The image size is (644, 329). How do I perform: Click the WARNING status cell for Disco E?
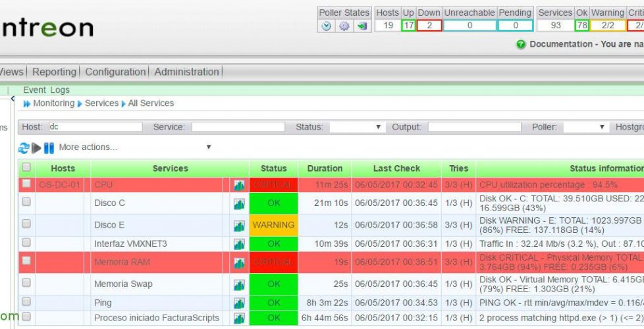(x=273, y=225)
